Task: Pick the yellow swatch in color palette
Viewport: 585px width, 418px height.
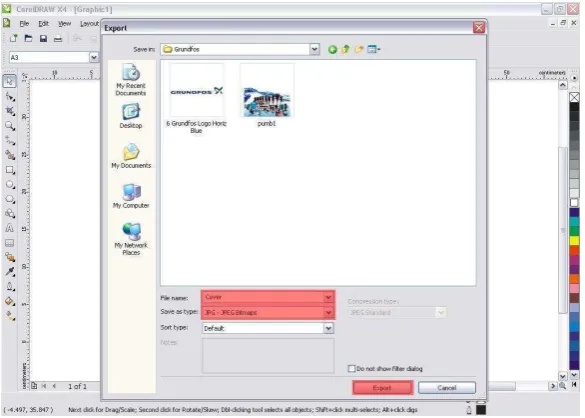Action: tap(574, 240)
